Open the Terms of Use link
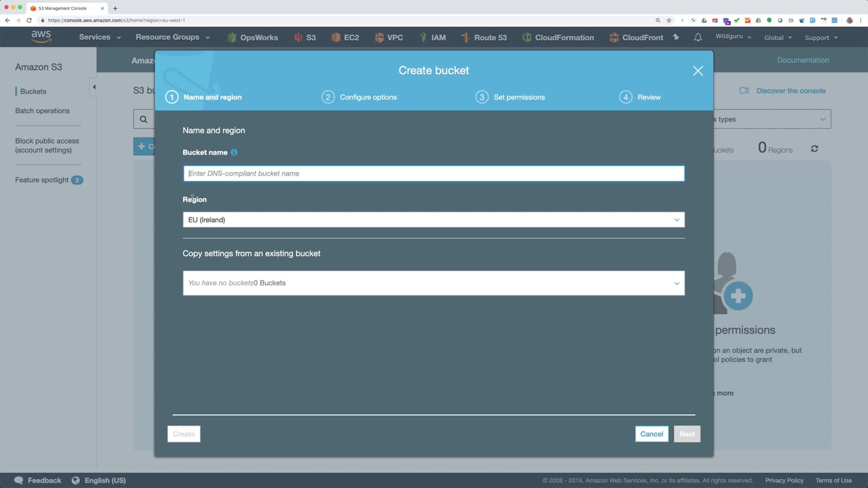The width and height of the screenshot is (868, 488). 833,481
